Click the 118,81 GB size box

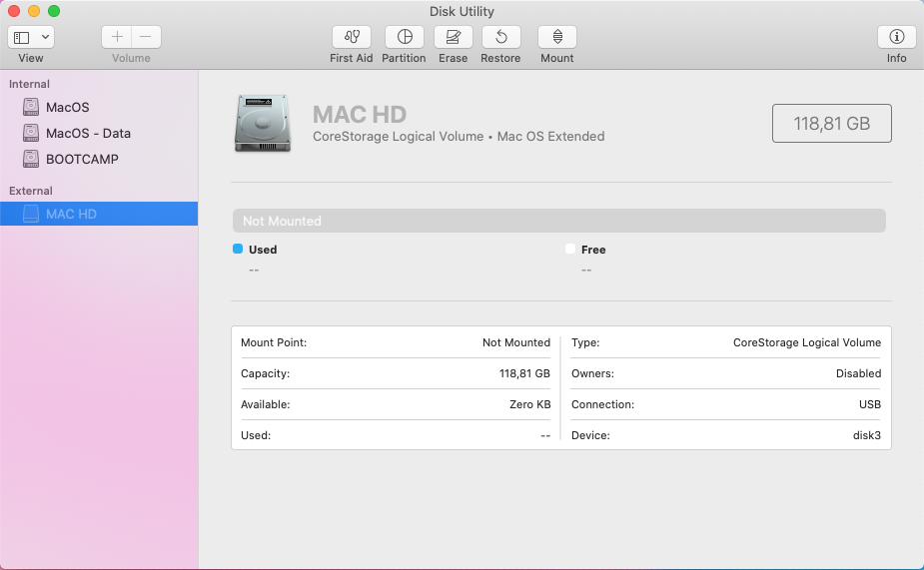click(x=831, y=123)
